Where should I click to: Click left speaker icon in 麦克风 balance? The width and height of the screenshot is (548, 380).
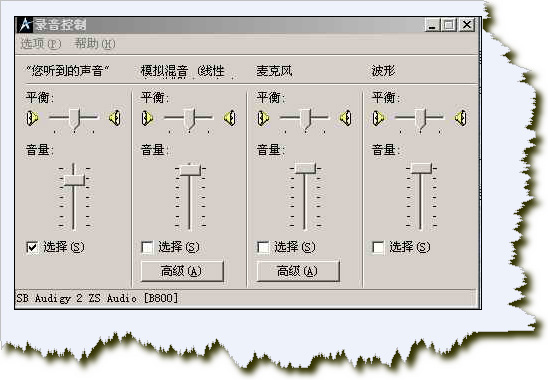coord(263,118)
